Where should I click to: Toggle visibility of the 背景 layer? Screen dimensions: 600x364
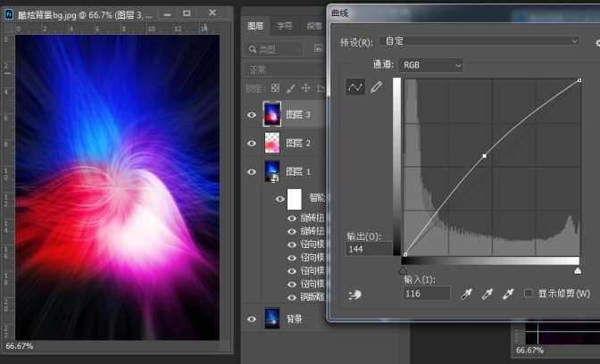(x=252, y=318)
